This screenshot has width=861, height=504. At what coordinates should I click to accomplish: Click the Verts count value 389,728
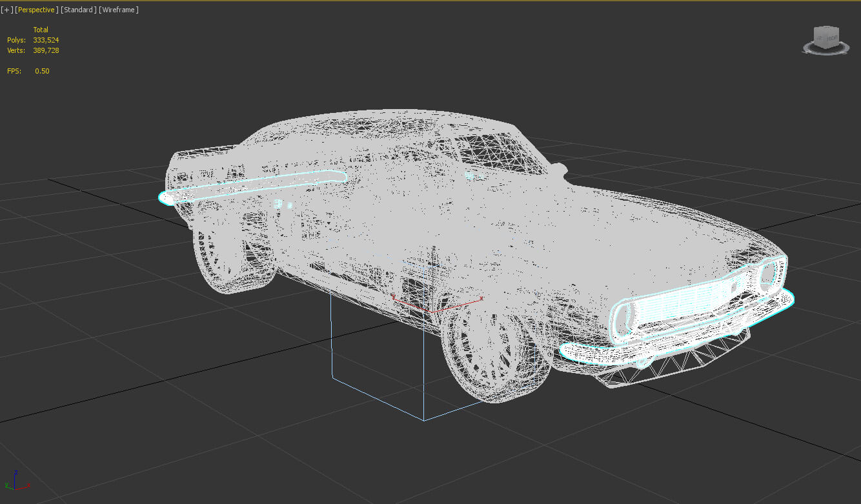click(46, 50)
